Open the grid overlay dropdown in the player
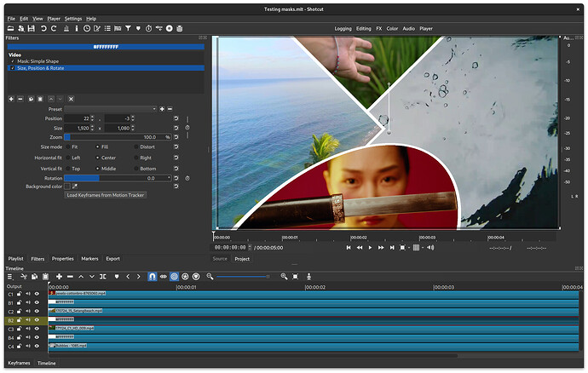The height and width of the screenshot is (373, 588). point(417,247)
